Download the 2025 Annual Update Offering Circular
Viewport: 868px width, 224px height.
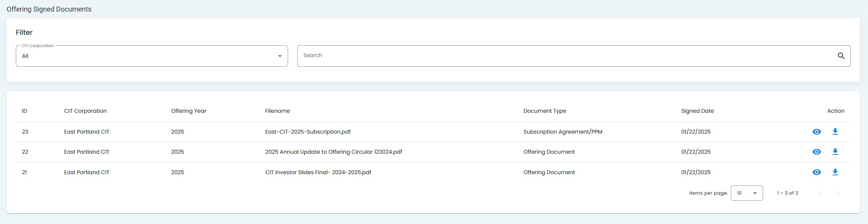tap(835, 152)
